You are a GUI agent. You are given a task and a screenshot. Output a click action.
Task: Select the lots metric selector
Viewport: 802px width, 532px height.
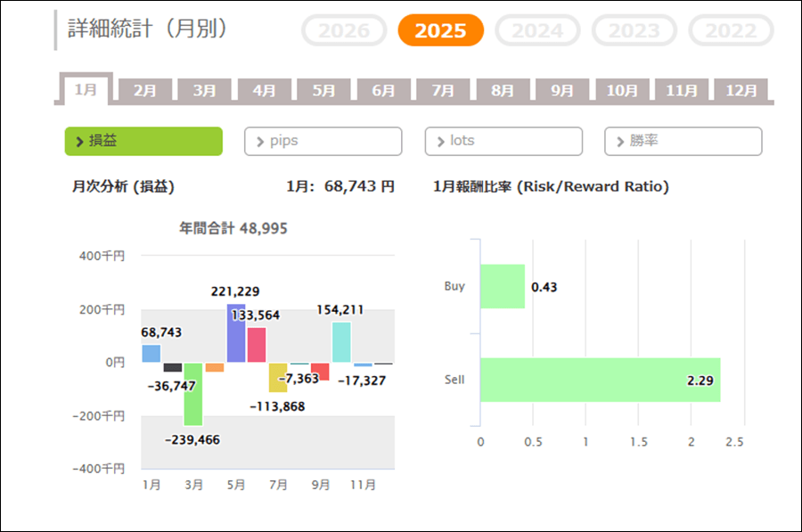click(503, 141)
